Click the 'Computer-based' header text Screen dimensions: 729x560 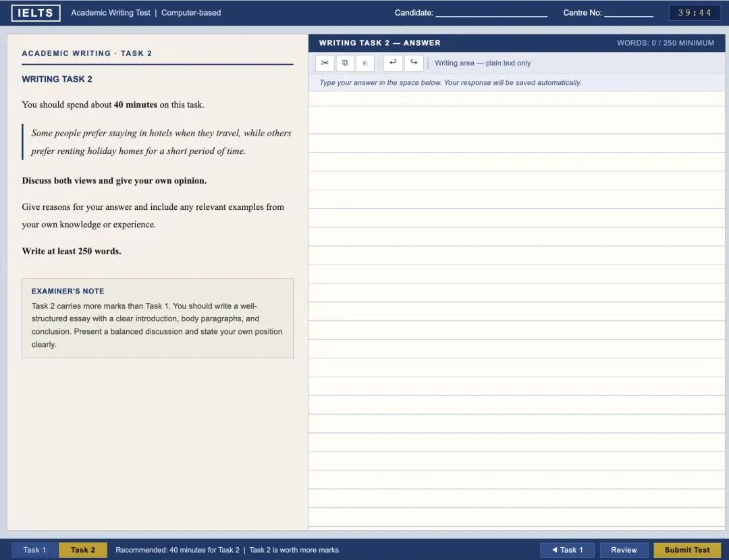tap(191, 13)
